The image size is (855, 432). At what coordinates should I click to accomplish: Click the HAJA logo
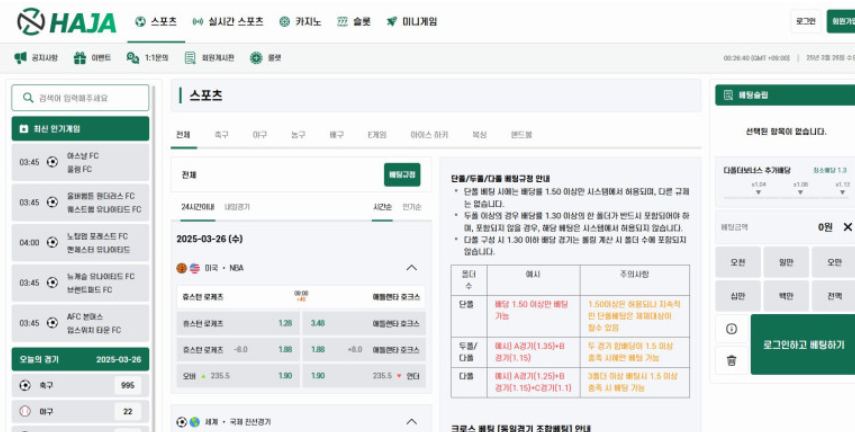pos(67,22)
